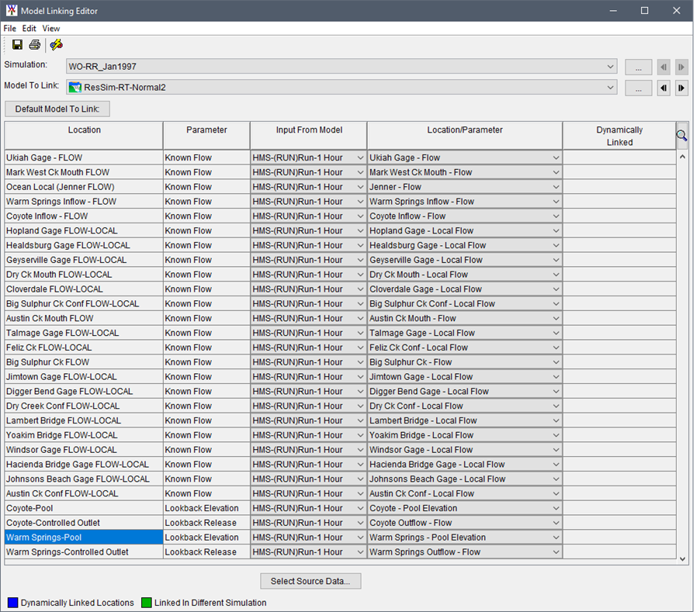Viewport: 700px width, 612px height.
Task: Open the Model To Link dropdown
Action: coord(611,87)
